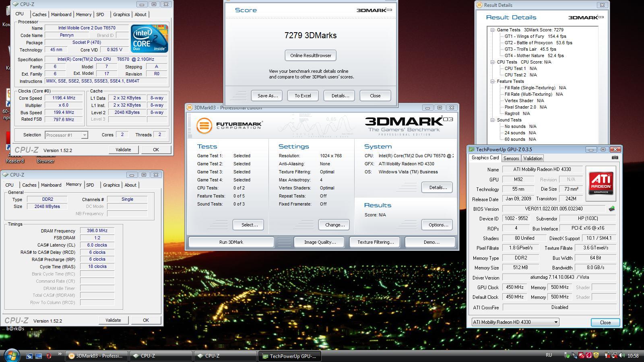The width and height of the screenshot is (644, 362).
Task: Click the BIOS Version field in GPU-Z
Action: point(553,209)
